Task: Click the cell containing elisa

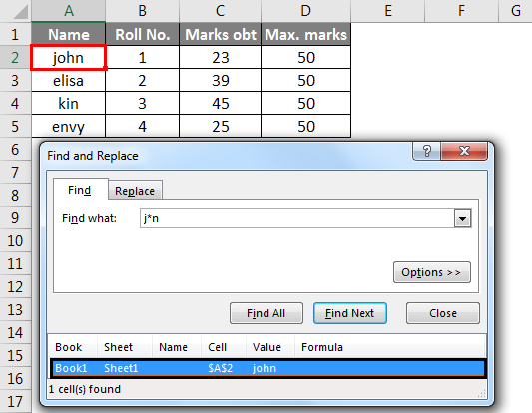Action: [69, 81]
